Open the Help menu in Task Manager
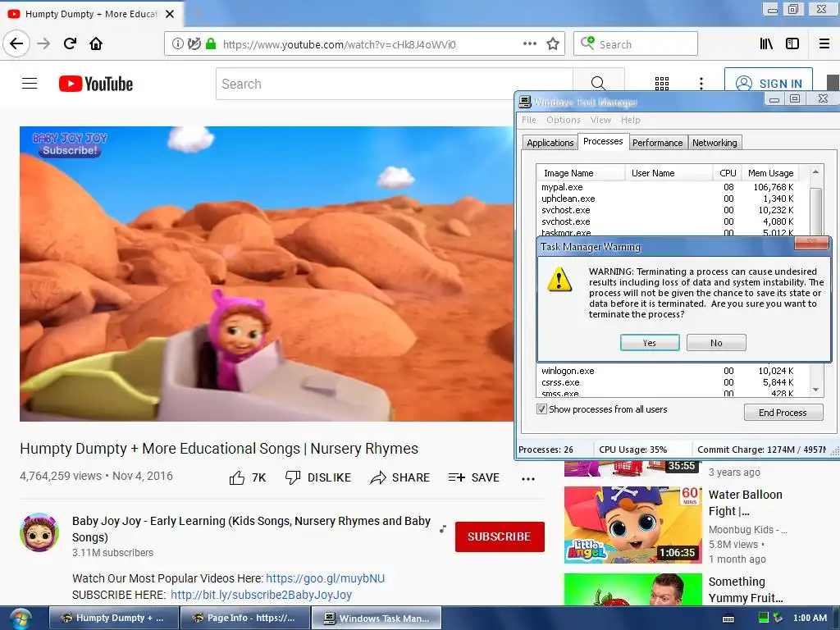Viewport: 840px width, 630px height. pos(631,120)
